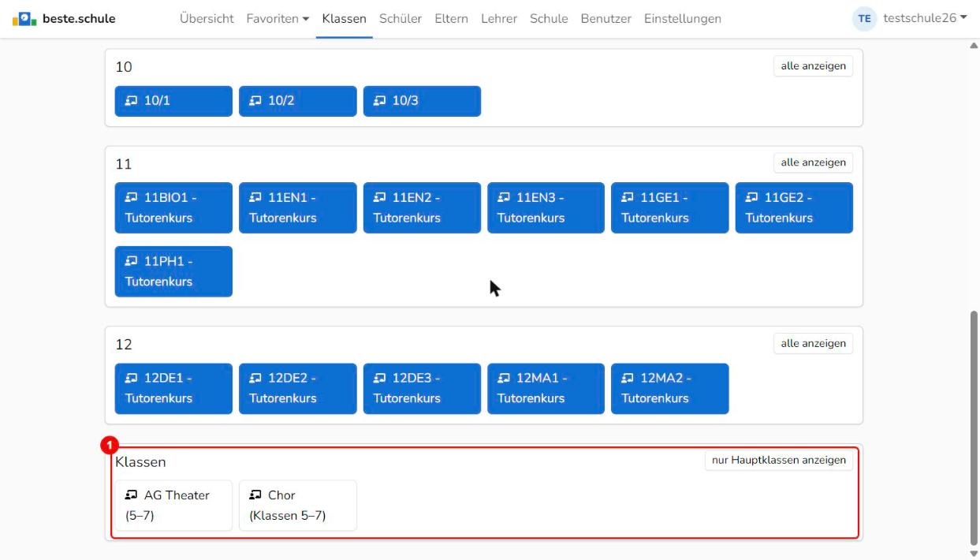This screenshot has height=560, width=980.
Task: Select the 12MA1 Tutorenkurs class
Action: [546, 388]
